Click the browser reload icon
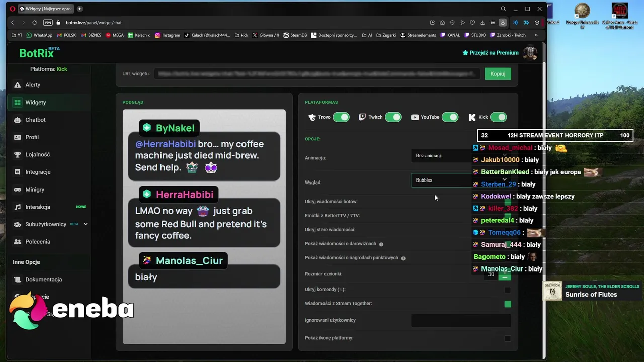 (34, 23)
